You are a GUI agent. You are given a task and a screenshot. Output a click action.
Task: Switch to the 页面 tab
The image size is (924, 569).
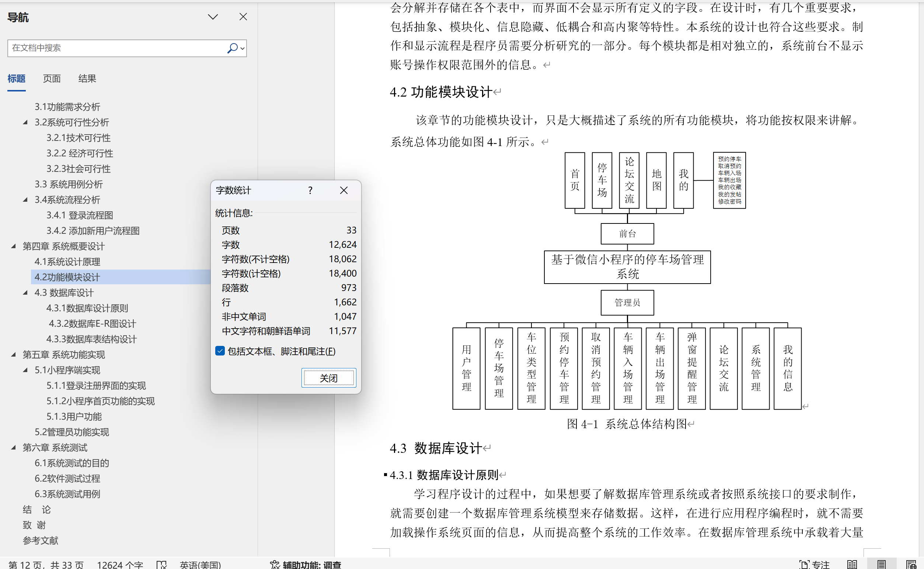52,78
